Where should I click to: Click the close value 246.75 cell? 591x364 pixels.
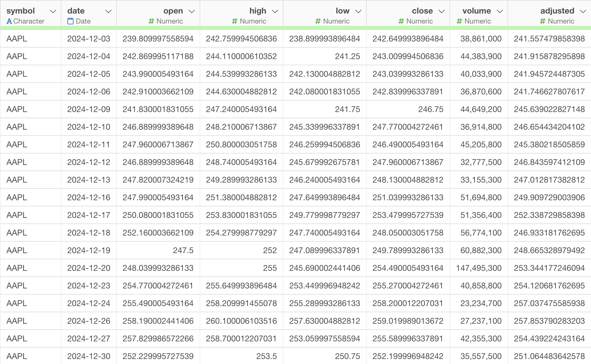[x=430, y=109]
